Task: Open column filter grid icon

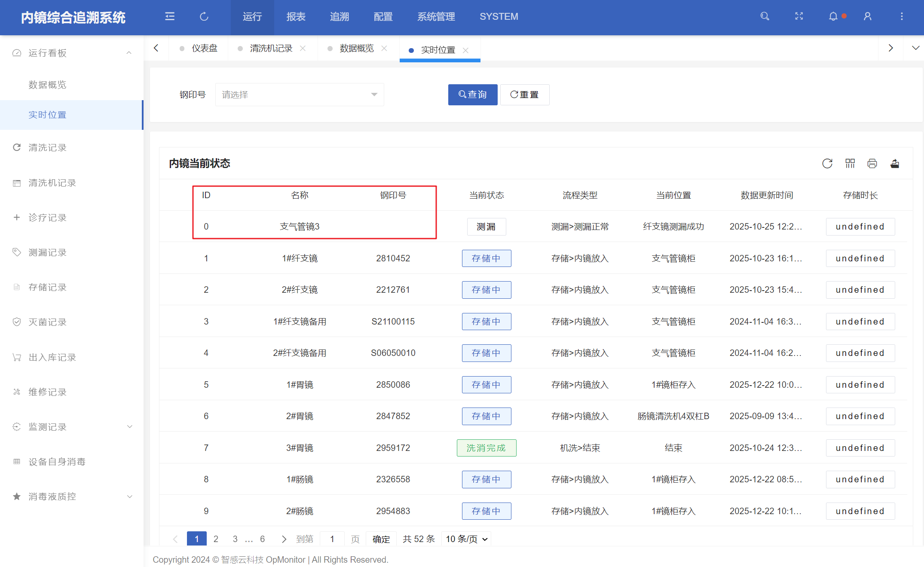Action: tap(850, 163)
